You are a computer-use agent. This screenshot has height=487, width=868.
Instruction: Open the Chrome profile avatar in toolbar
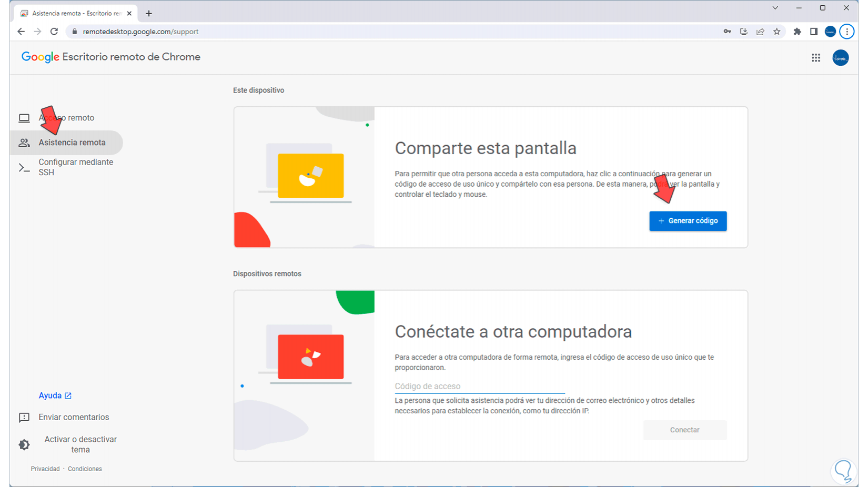coord(830,32)
